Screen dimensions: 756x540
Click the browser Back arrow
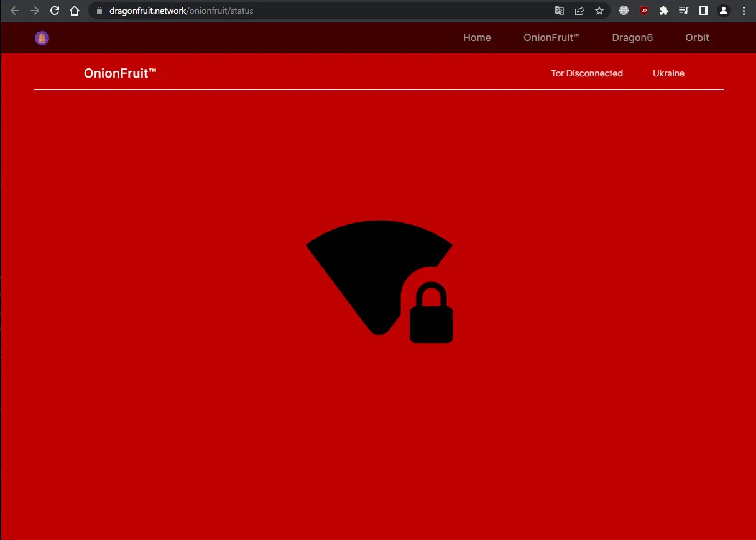(15, 11)
